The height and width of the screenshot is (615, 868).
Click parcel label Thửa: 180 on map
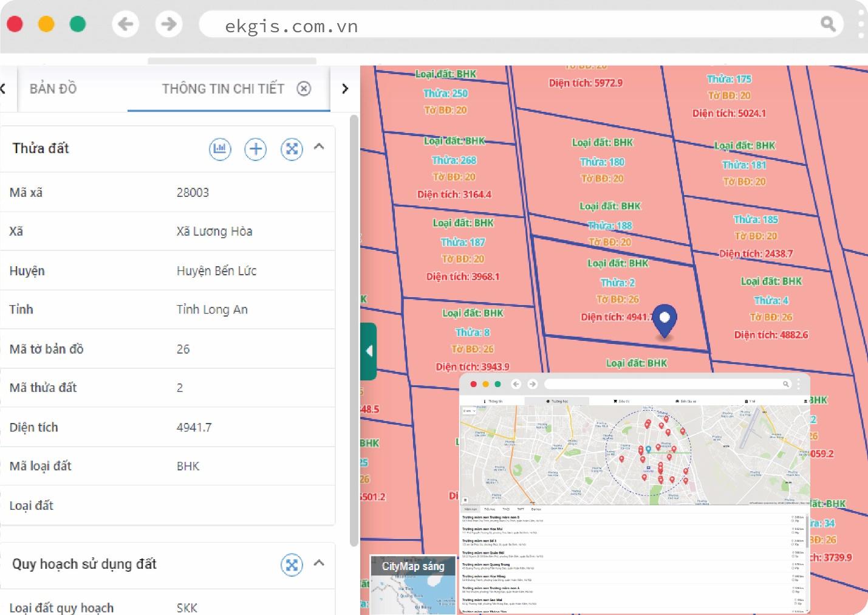point(602,162)
